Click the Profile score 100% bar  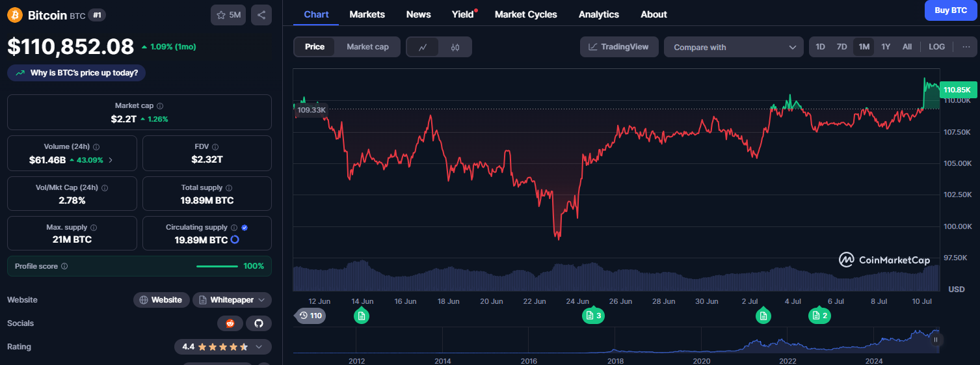point(217,266)
